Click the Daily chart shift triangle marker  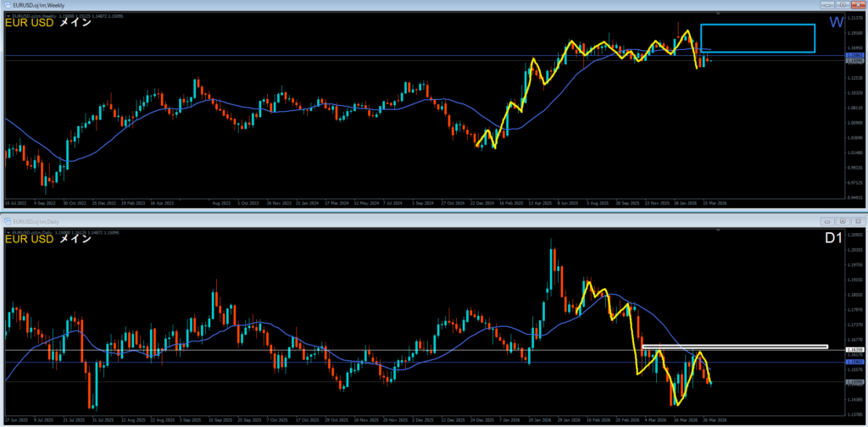719,230
